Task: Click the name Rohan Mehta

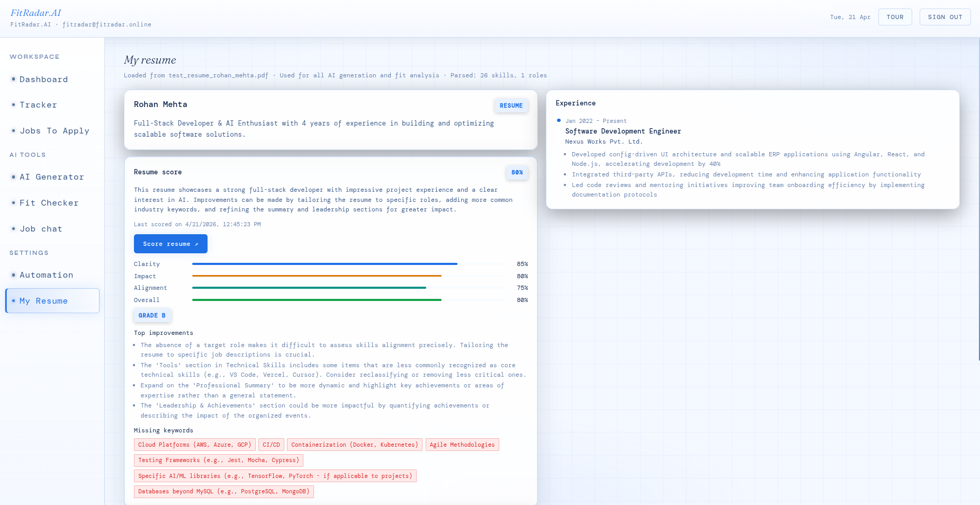Action: [x=160, y=104]
